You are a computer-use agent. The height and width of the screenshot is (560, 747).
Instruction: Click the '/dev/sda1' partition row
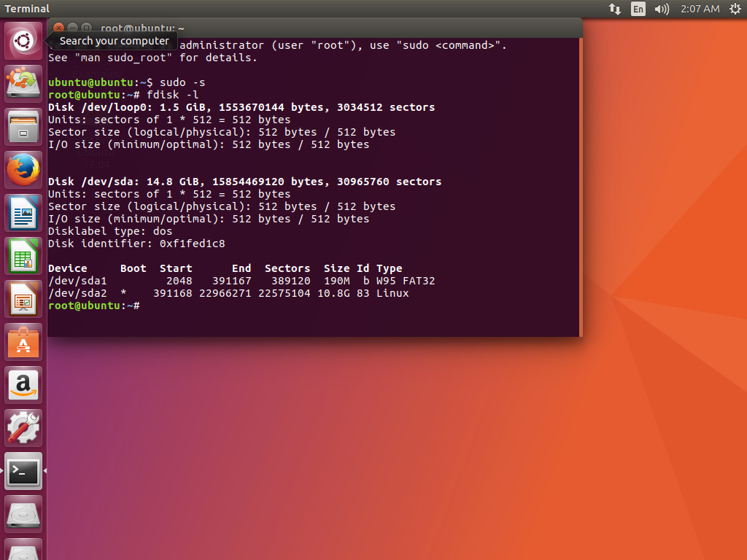tap(241, 281)
